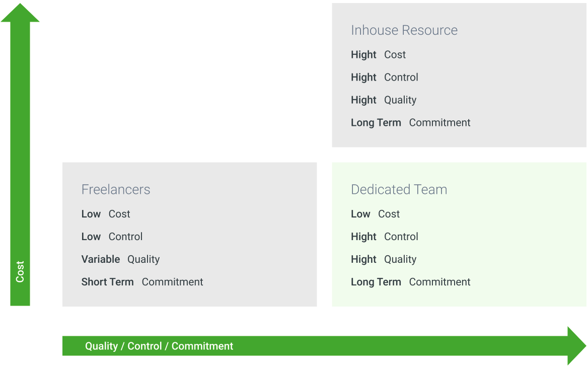Viewport: 588px width, 369px height.
Task: Click Quality / Control / Commitment axis label
Action: 159,346
